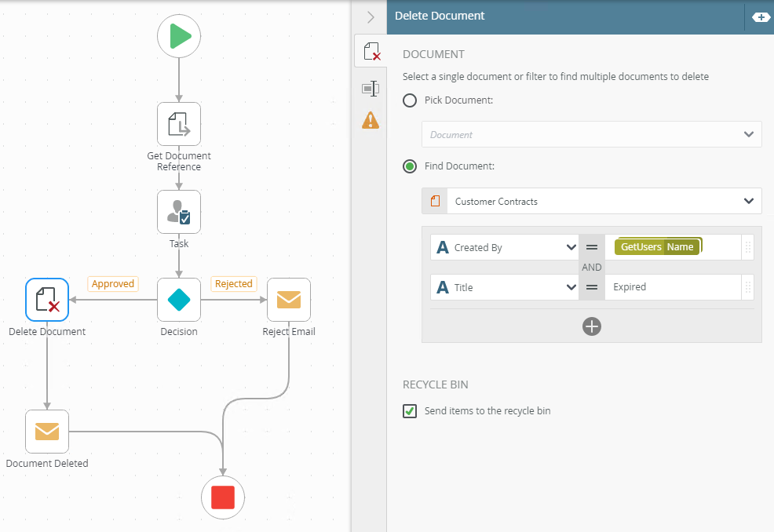The image size is (774, 532).
Task: Click the Reject Email step
Action: 289,300
